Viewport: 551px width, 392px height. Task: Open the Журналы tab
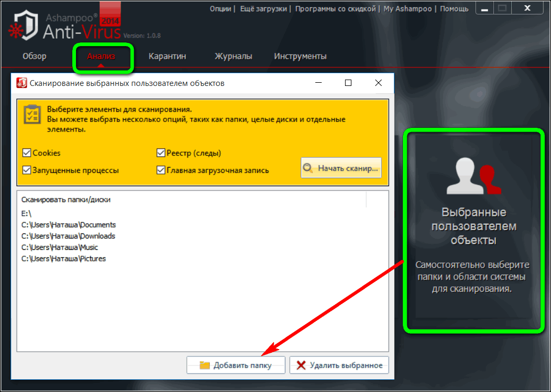coord(233,56)
